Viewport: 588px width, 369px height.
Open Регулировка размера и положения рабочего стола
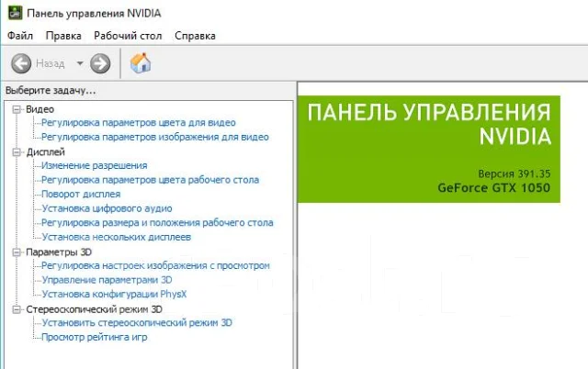click(157, 222)
